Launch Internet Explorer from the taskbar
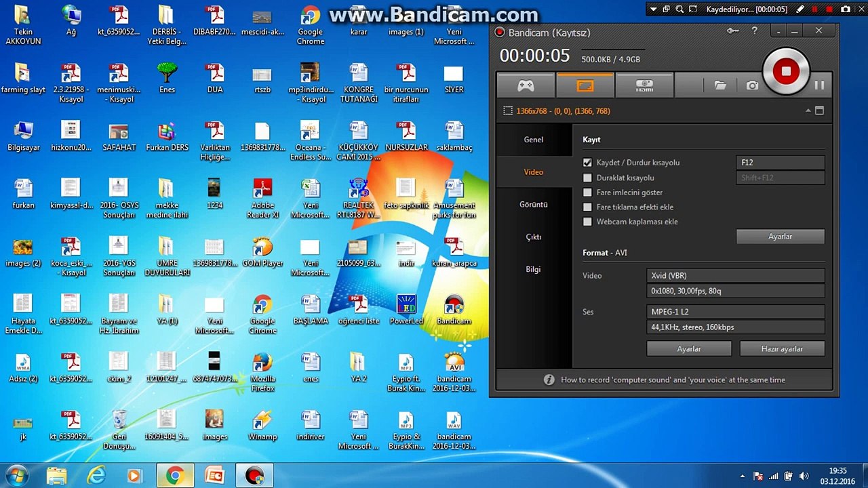Image resolution: width=868 pixels, height=488 pixels. [96, 476]
